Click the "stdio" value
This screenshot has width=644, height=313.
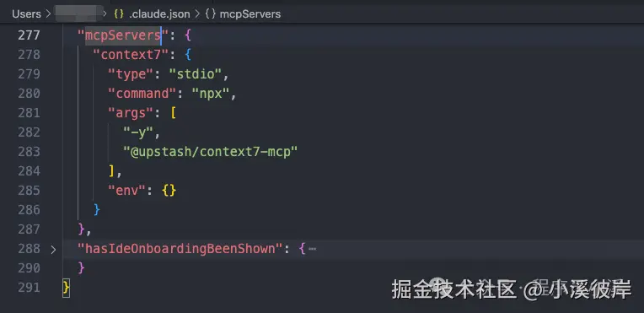click(x=196, y=74)
